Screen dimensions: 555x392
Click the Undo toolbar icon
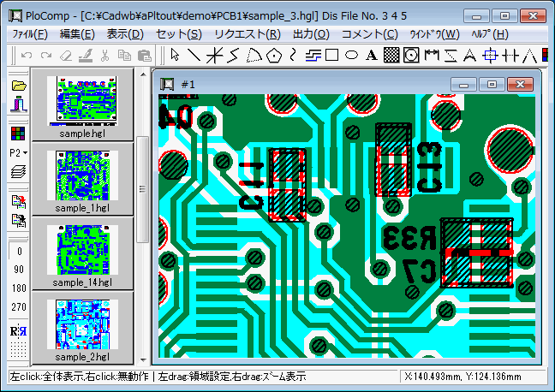(x=27, y=56)
